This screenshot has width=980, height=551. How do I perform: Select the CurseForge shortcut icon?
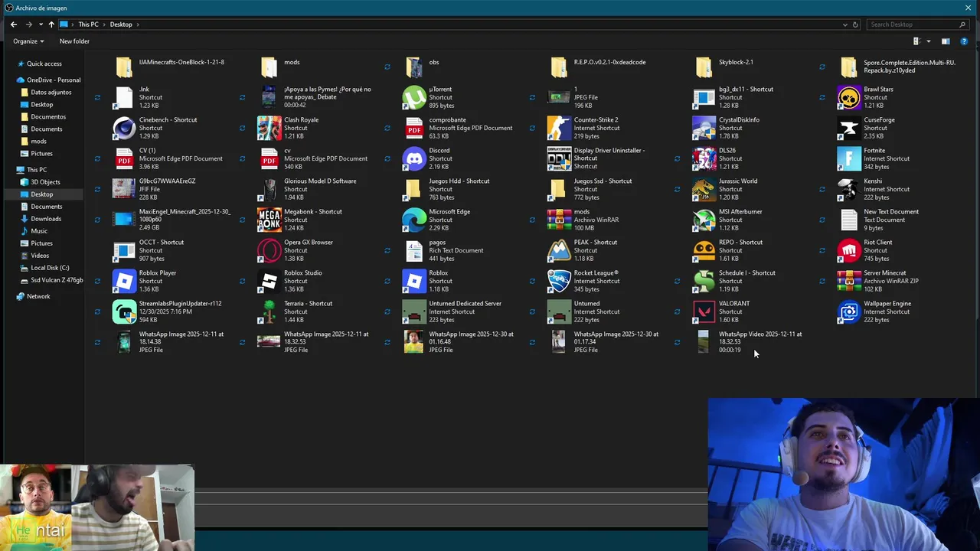click(x=849, y=128)
